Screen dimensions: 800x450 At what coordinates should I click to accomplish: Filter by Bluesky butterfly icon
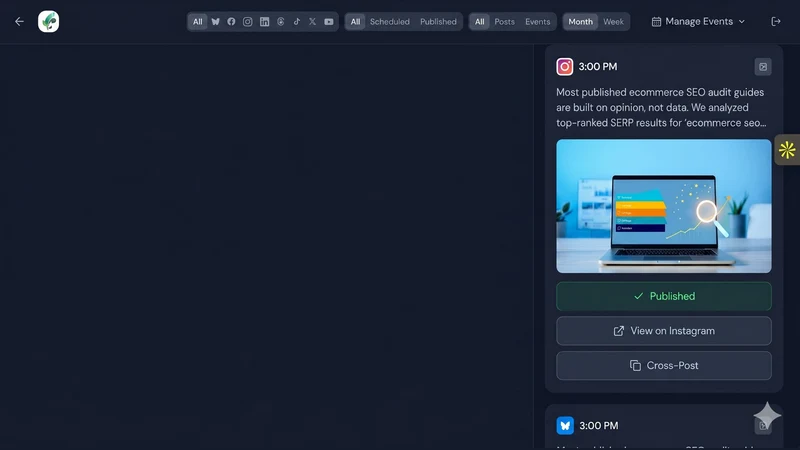215,21
